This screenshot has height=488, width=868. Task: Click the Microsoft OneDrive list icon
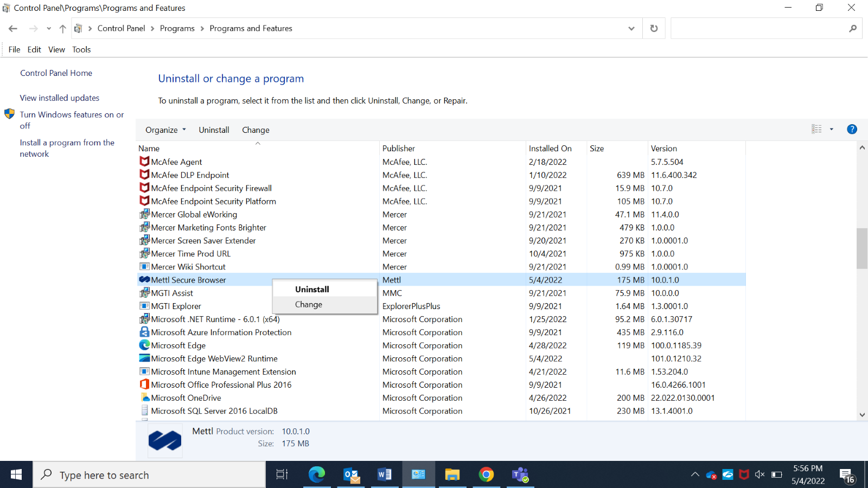144,397
